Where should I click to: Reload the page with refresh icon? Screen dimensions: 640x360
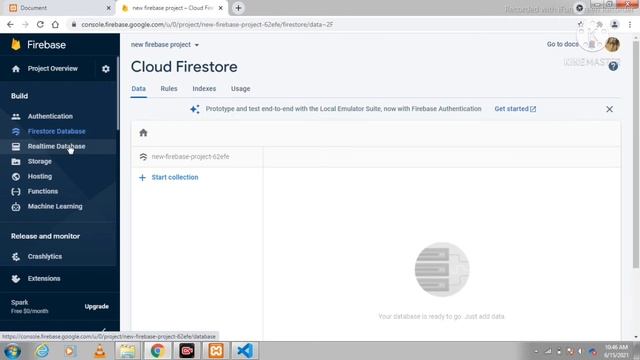(40, 24)
